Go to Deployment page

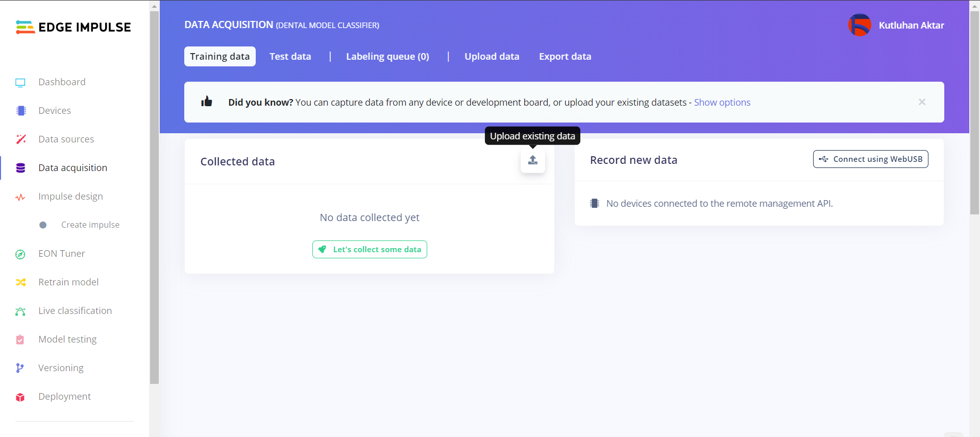[64, 397]
